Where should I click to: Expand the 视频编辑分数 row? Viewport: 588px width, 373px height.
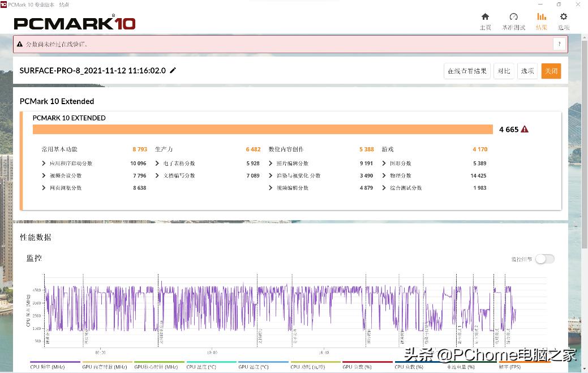(271, 188)
